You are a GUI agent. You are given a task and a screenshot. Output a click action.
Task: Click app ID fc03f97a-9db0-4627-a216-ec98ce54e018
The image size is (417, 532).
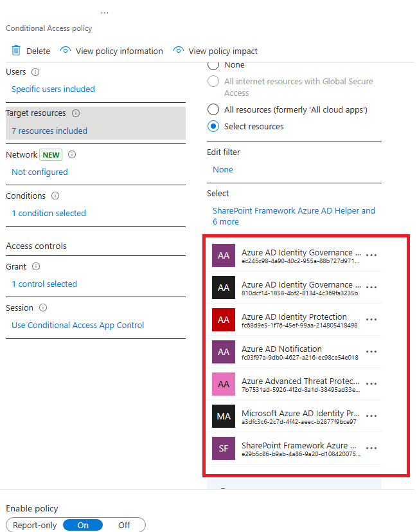[300, 357]
